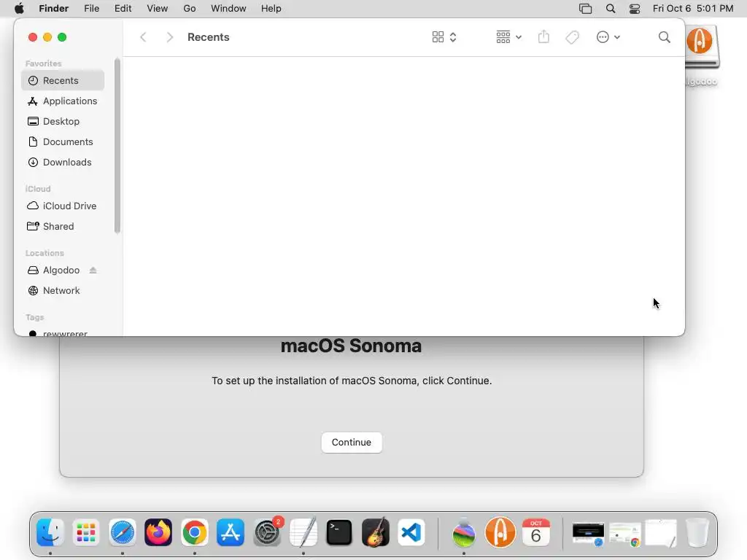Go to Downloads in sidebar
The height and width of the screenshot is (560, 747).
(63, 163)
